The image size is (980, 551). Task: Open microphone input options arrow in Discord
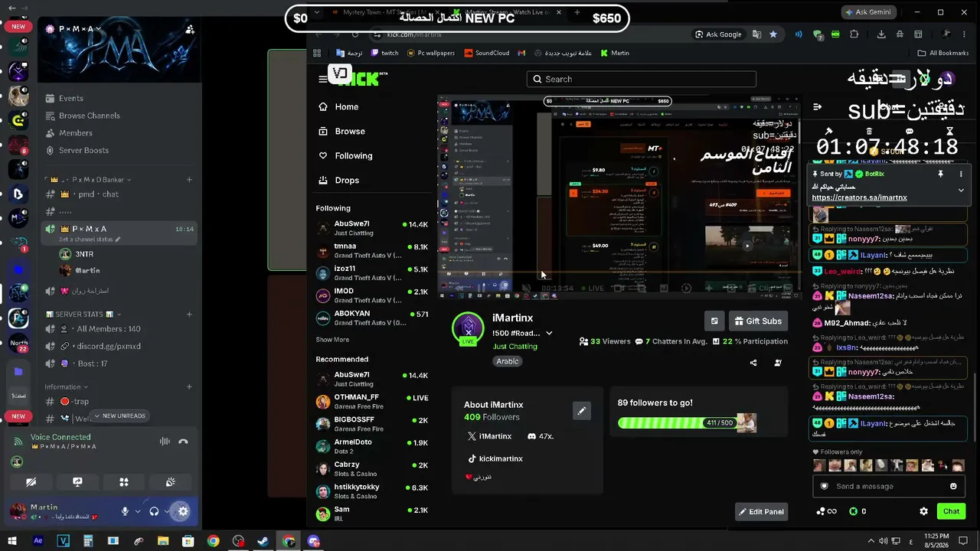138,511
